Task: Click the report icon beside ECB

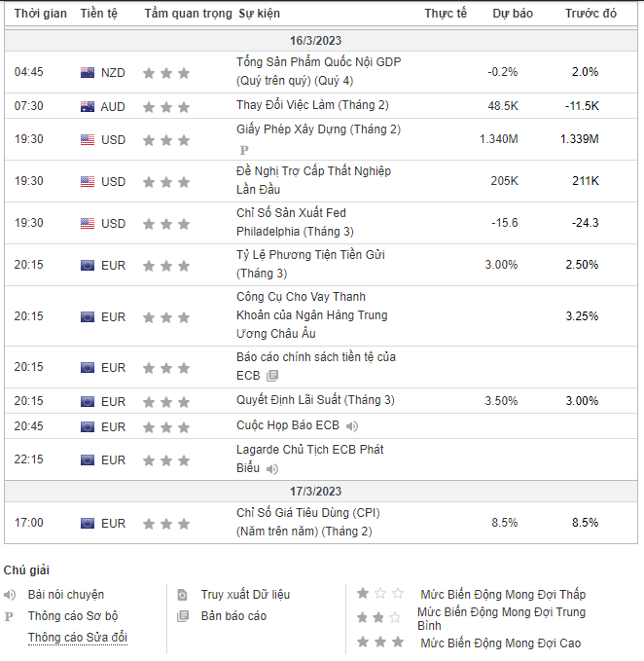Action: point(272,376)
